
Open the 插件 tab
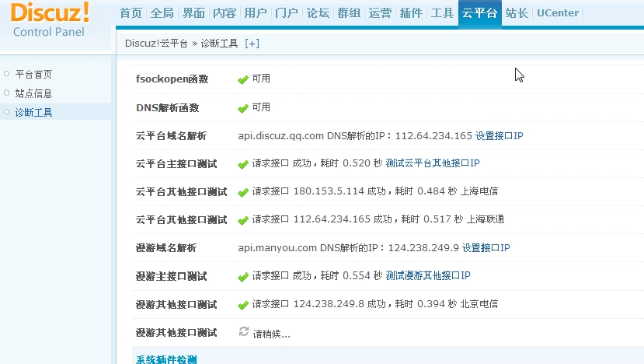[x=411, y=13]
